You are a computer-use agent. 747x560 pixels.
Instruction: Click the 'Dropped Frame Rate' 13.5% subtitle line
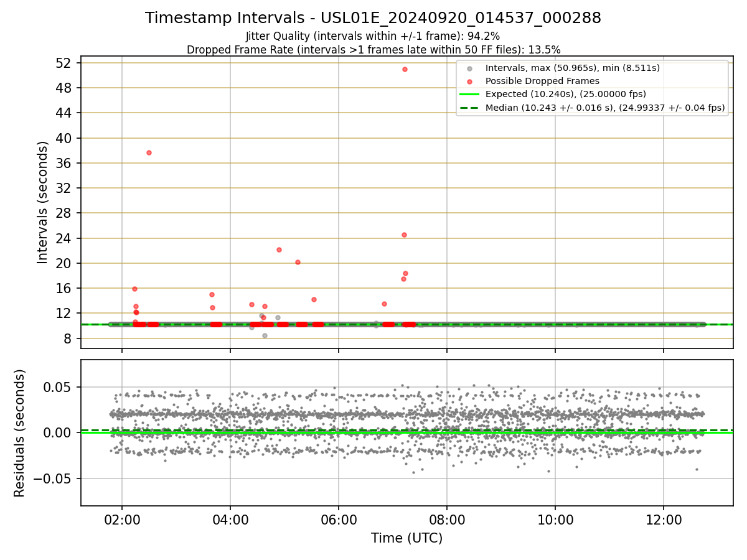(x=374, y=50)
